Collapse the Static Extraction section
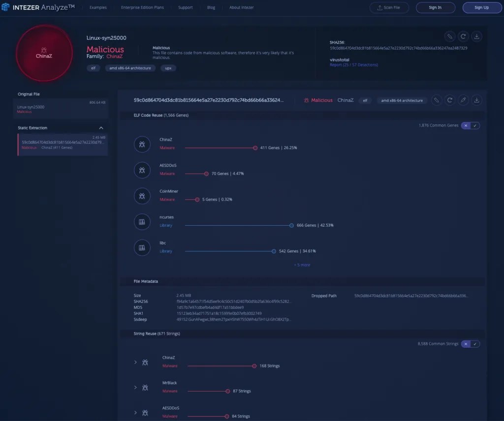The image size is (504, 421). [101, 128]
